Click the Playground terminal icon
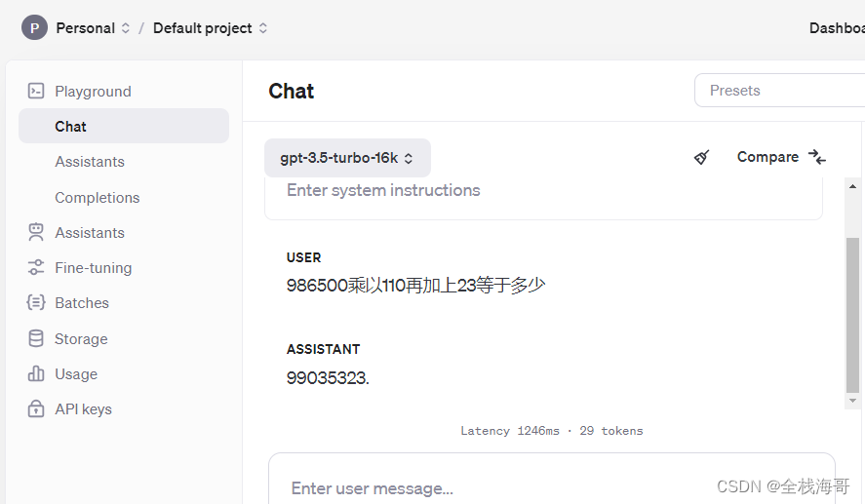Screen dimensions: 865x504 (36, 91)
